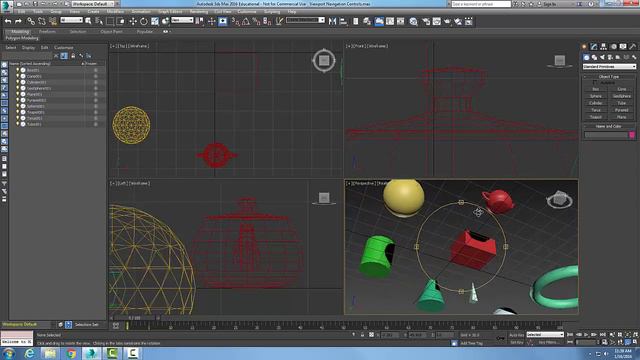Open the Workspace Default dropdown in title bar

tap(92, 4)
